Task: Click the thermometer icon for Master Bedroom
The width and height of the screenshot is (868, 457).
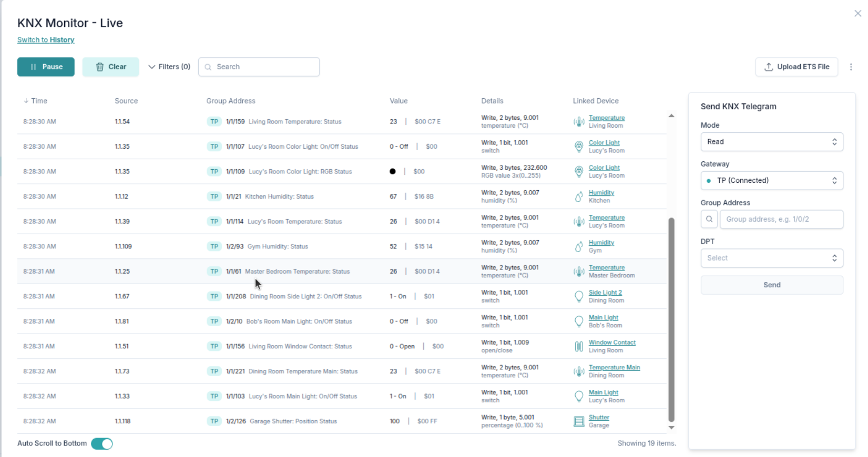Action: tap(578, 272)
